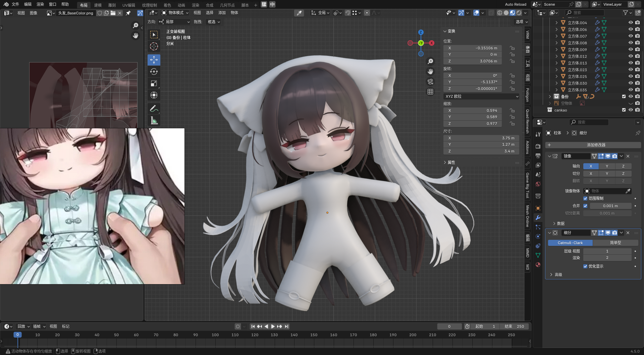
Task: Toggle camera view in the viewport
Action: point(430,82)
